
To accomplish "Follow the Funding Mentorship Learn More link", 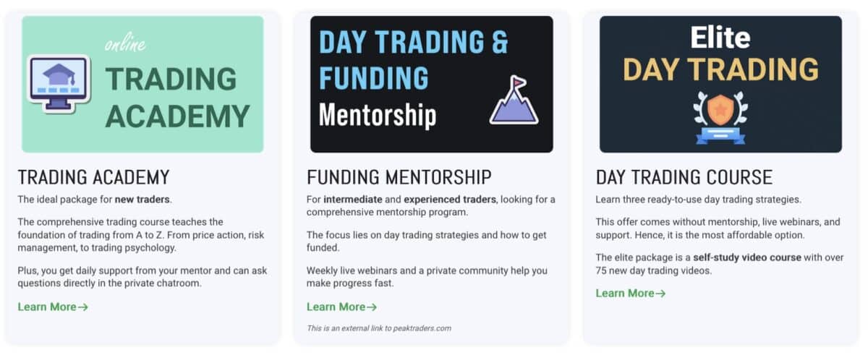I will coord(336,307).
